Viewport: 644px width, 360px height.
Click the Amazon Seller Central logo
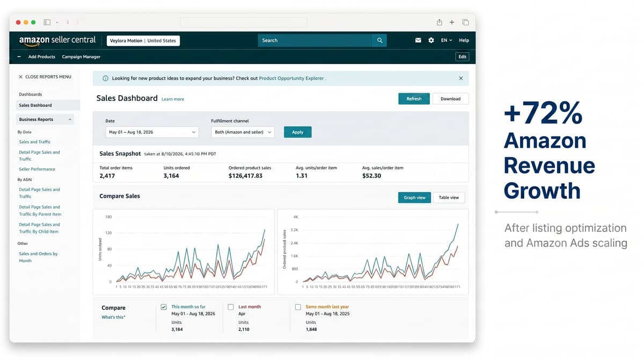[57, 40]
